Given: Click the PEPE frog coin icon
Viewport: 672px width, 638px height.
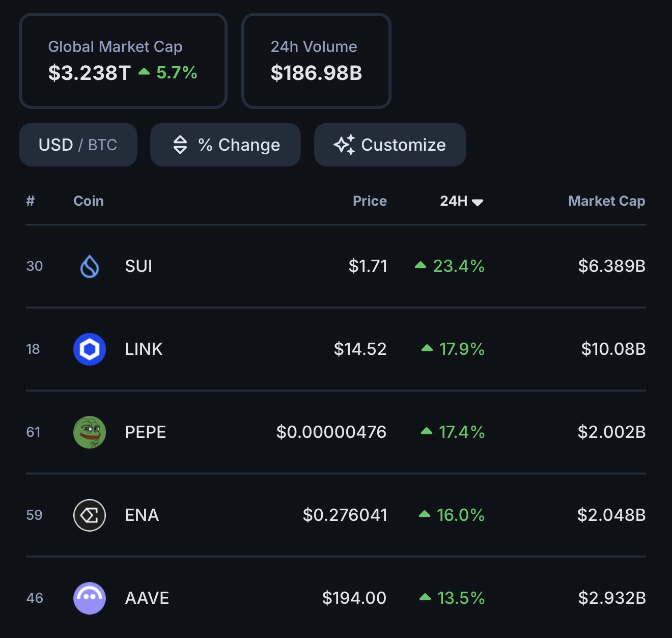Looking at the screenshot, I should (x=90, y=432).
